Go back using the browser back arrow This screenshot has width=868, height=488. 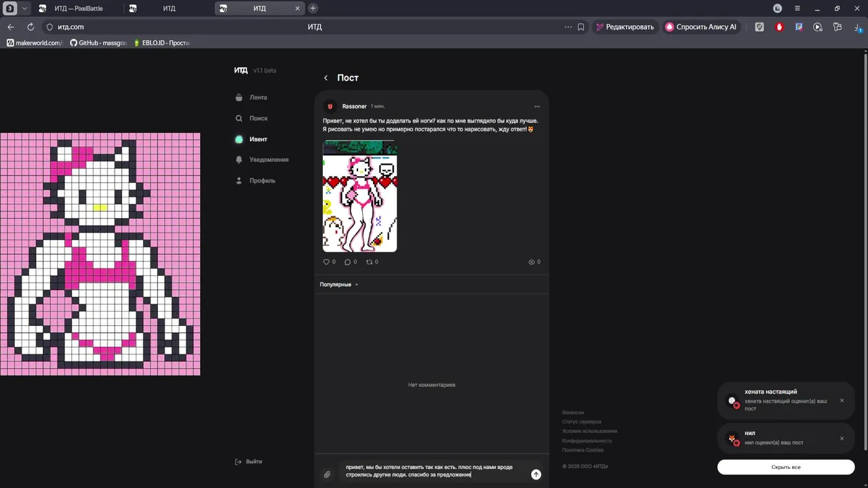(x=10, y=27)
